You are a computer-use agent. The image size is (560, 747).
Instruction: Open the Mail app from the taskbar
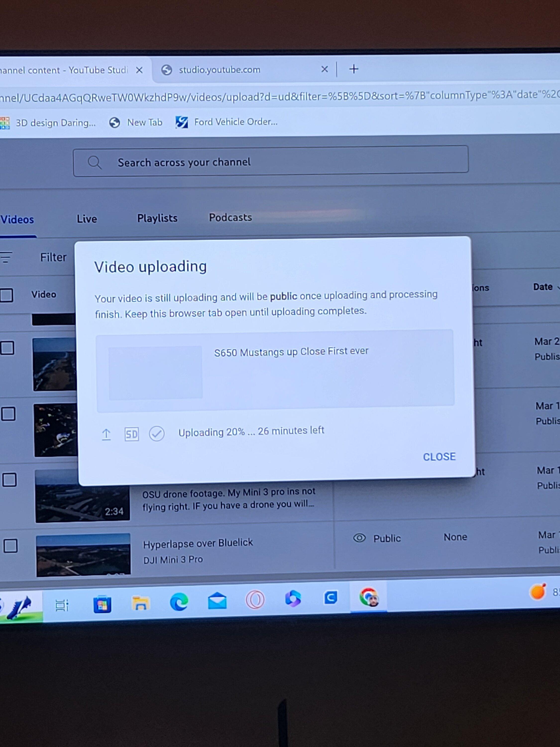point(217,600)
